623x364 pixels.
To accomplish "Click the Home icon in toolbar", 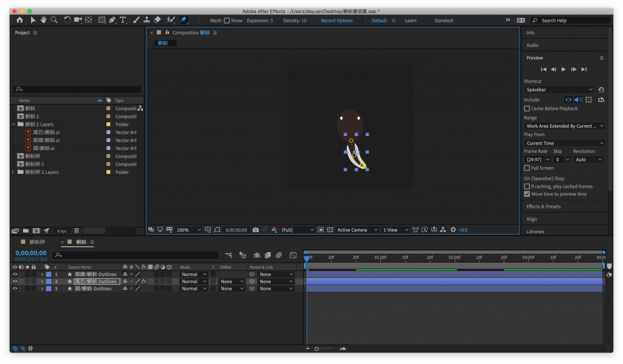I will [x=19, y=20].
